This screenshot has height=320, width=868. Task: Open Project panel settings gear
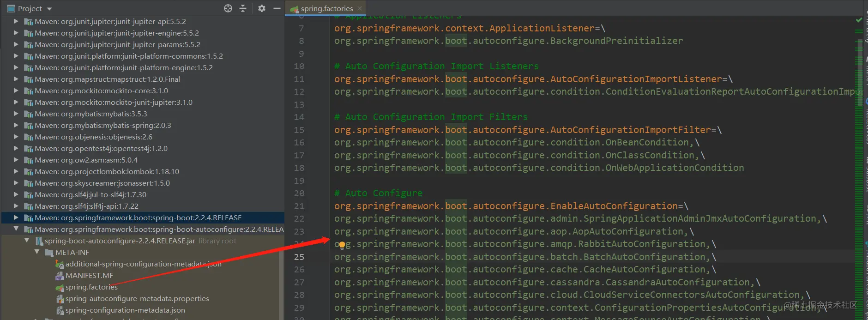tap(262, 8)
